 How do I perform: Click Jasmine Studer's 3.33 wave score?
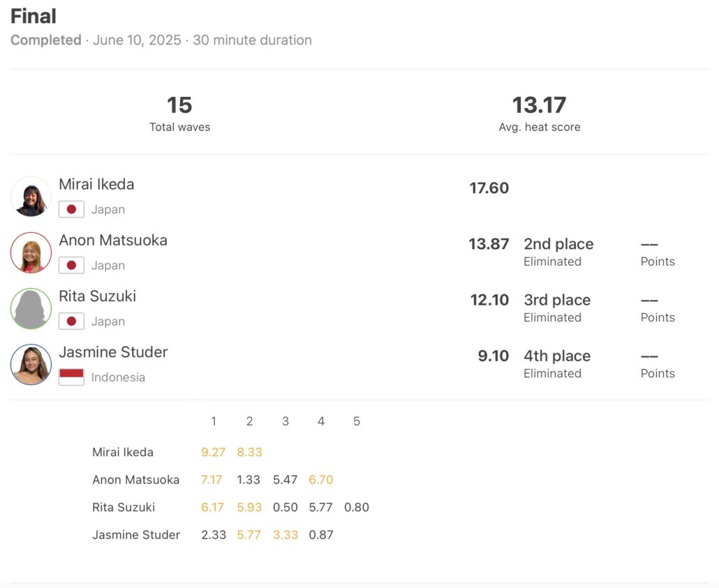pos(285,535)
